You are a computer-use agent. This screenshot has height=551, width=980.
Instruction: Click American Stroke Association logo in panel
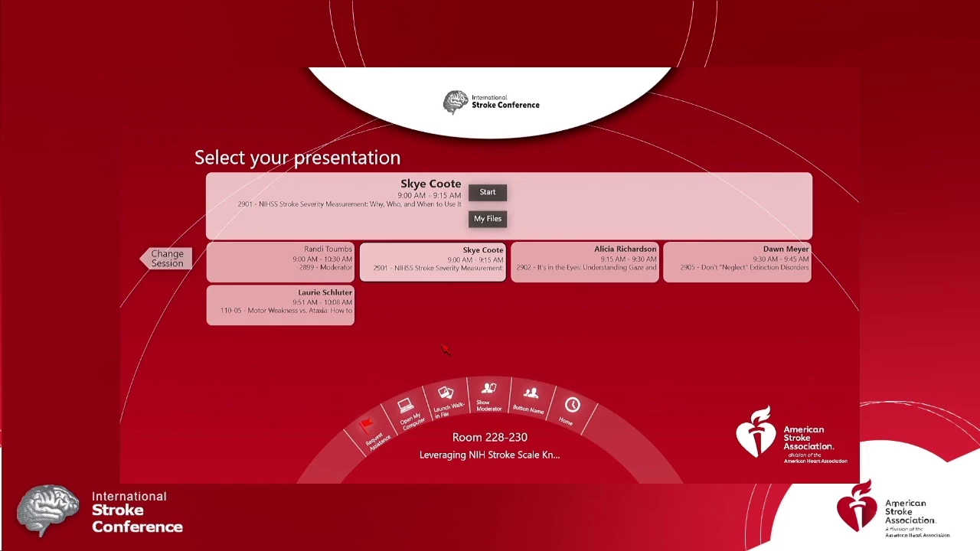790,435
